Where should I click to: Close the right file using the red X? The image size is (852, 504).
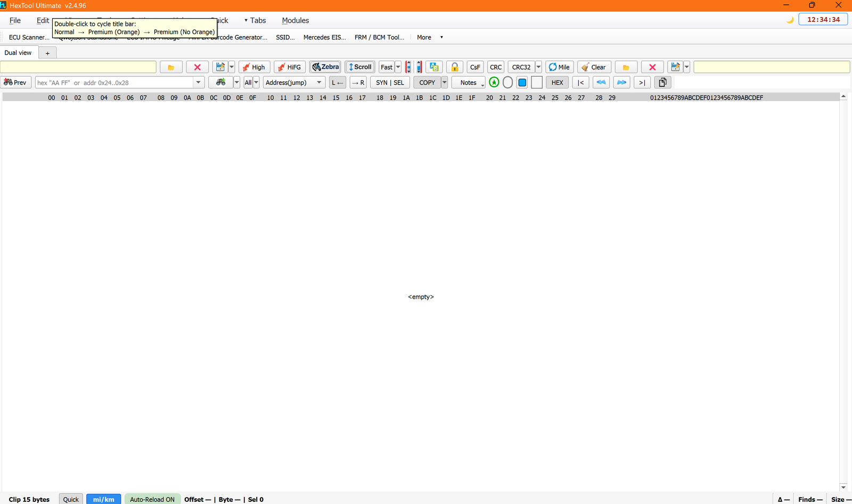(x=652, y=67)
